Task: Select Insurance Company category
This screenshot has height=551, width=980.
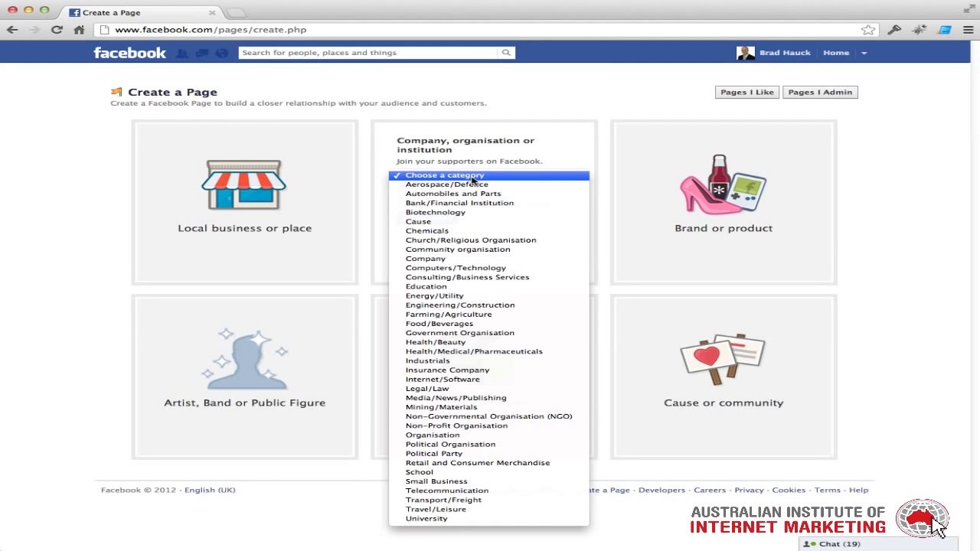Action: coord(488,370)
